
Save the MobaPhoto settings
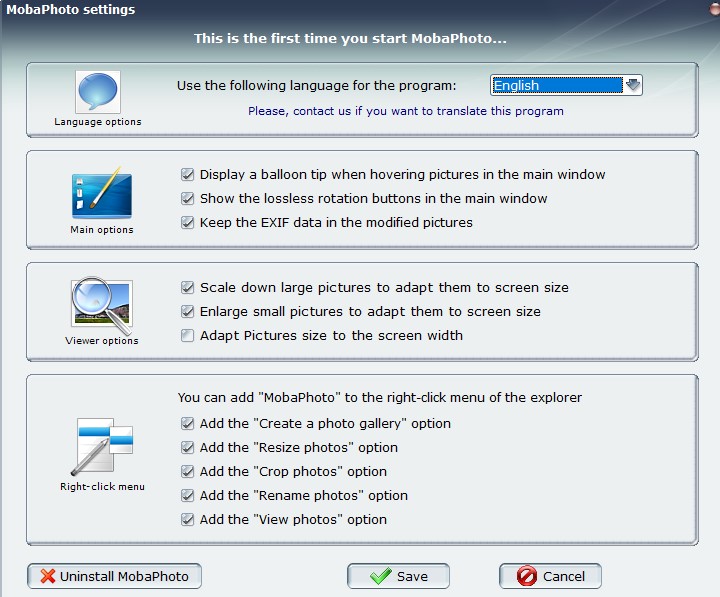point(398,576)
